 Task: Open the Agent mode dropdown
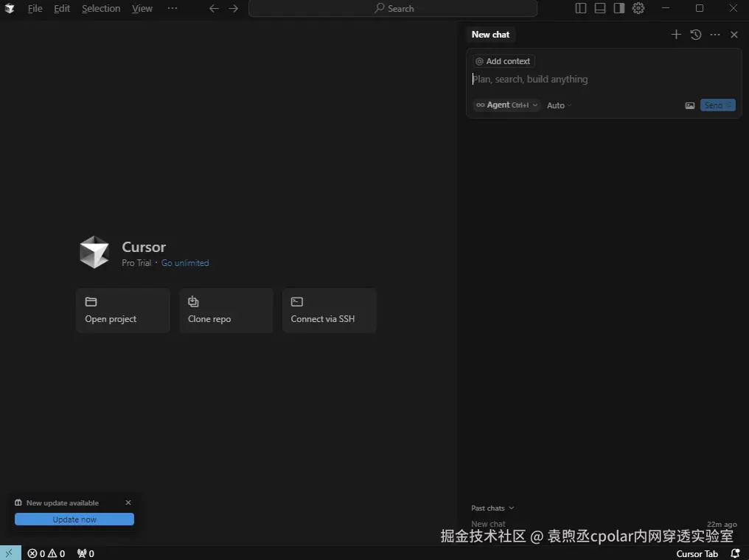[x=506, y=105]
